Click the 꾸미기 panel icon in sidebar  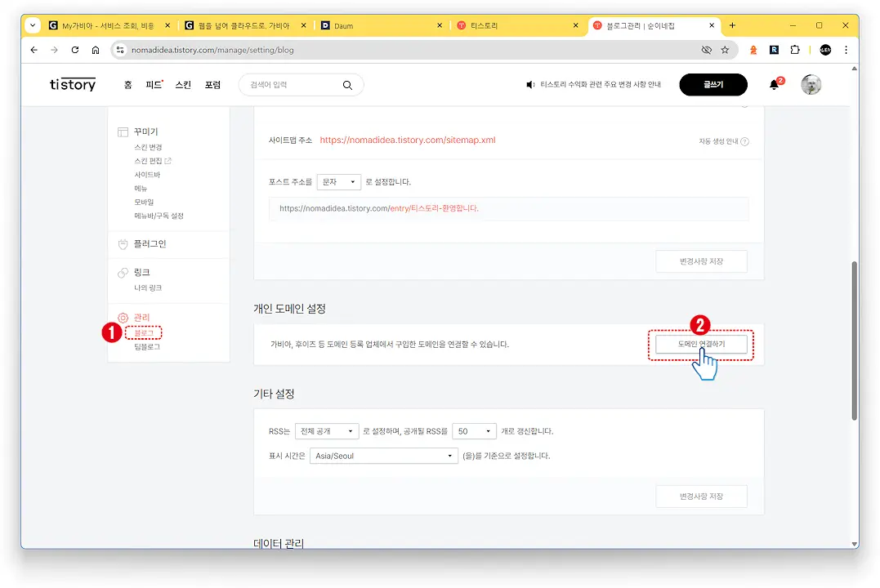(x=123, y=132)
